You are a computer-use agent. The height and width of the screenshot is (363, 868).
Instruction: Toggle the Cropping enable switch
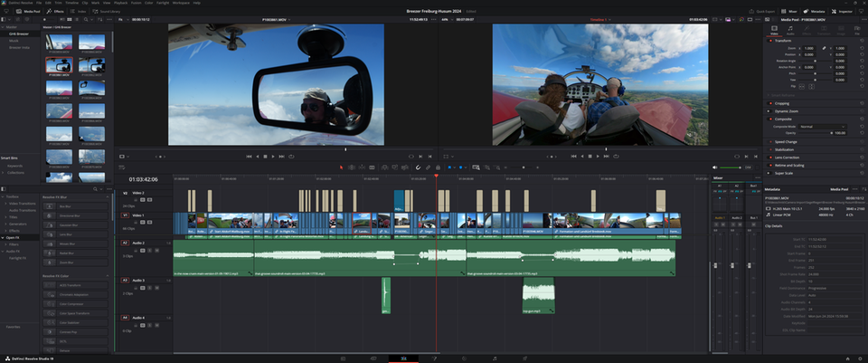coord(770,103)
